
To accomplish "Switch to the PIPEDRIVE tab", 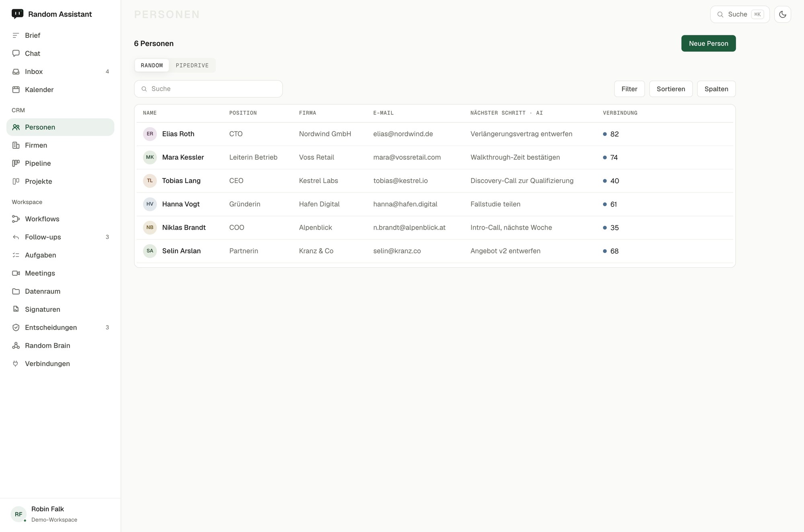I will (x=192, y=66).
